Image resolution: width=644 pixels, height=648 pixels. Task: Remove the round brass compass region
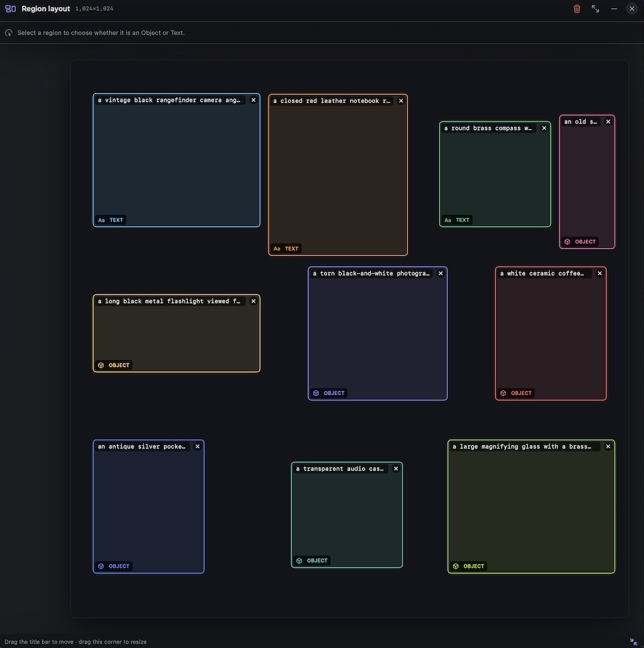click(544, 128)
